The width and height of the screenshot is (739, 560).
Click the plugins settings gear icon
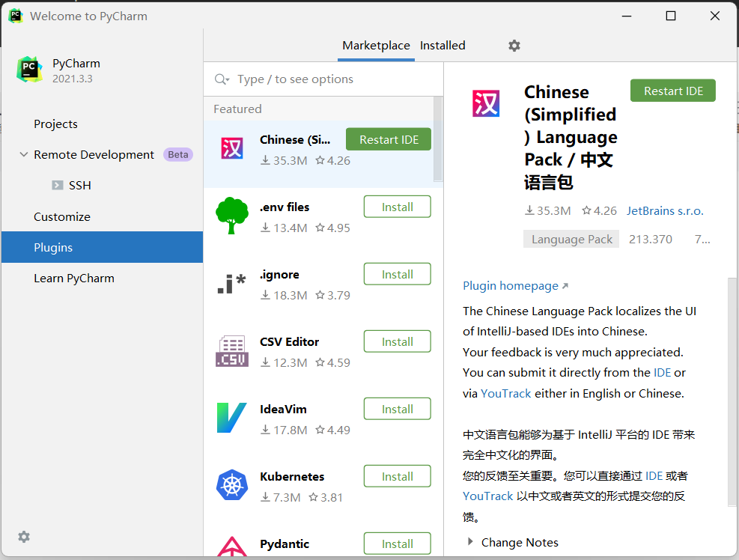[514, 46]
